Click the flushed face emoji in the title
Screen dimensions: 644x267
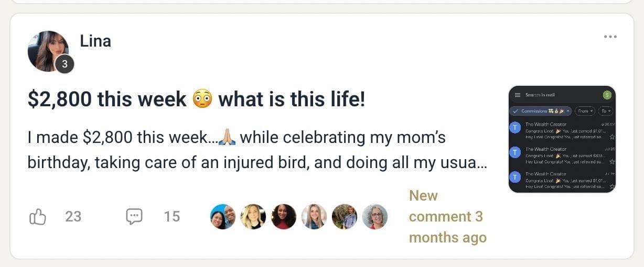click(x=202, y=99)
